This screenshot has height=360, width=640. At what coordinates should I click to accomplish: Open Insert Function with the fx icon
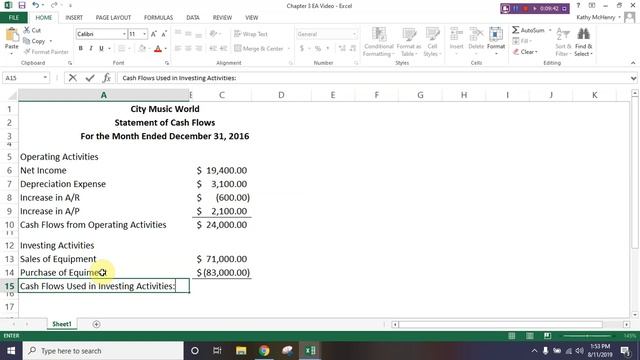[x=107, y=78]
